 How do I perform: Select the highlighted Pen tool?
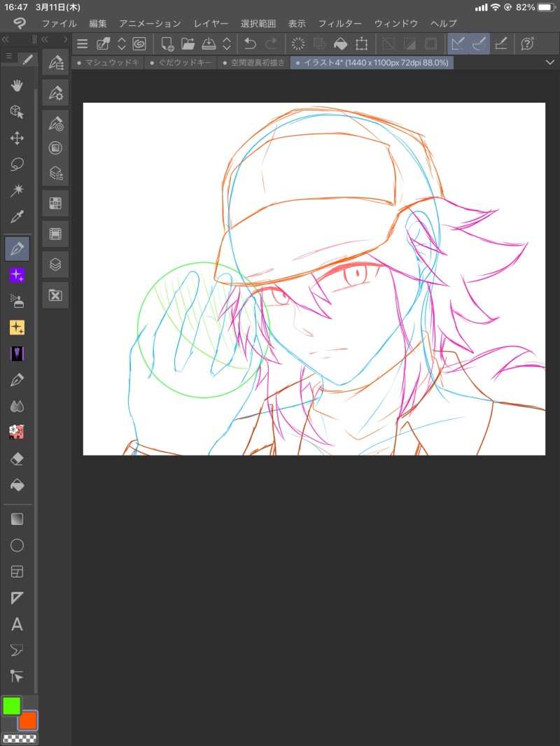pyautogui.click(x=17, y=248)
